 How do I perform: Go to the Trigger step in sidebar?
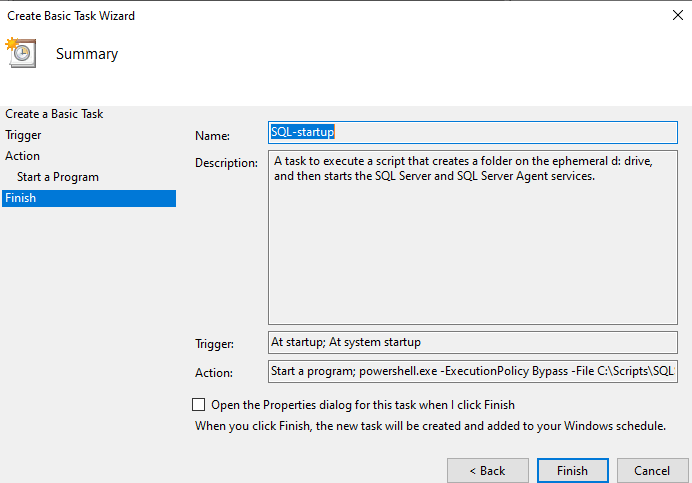(23, 135)
